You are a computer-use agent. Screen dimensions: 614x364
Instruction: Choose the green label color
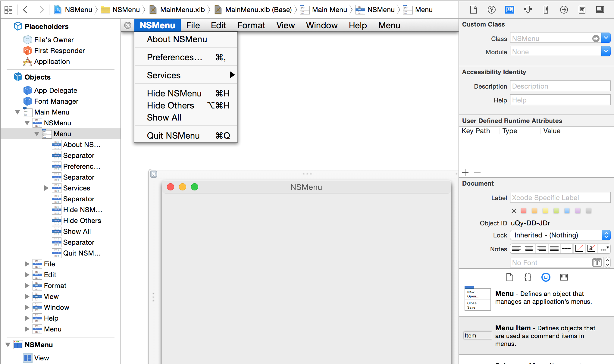click(x=556, y=211)
